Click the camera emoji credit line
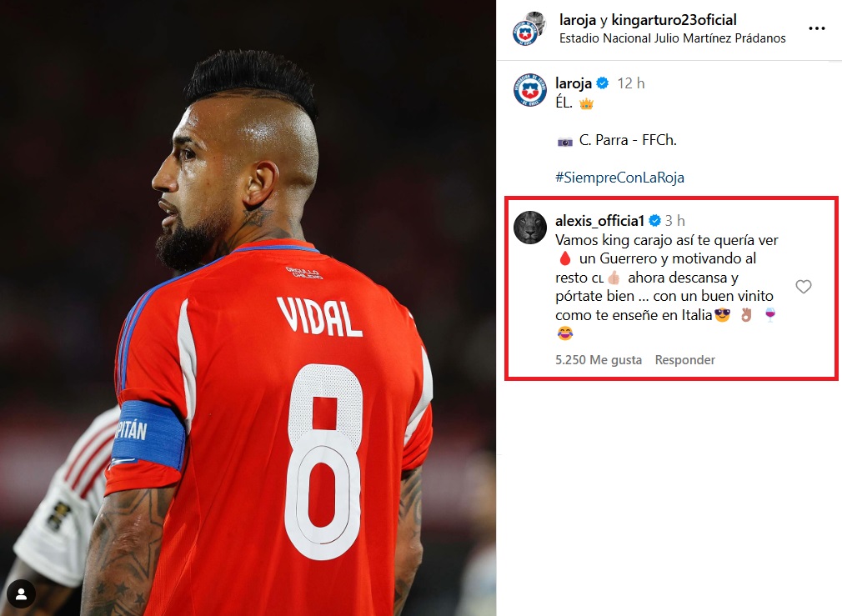842x616 pixels. [x=616, y=140]
